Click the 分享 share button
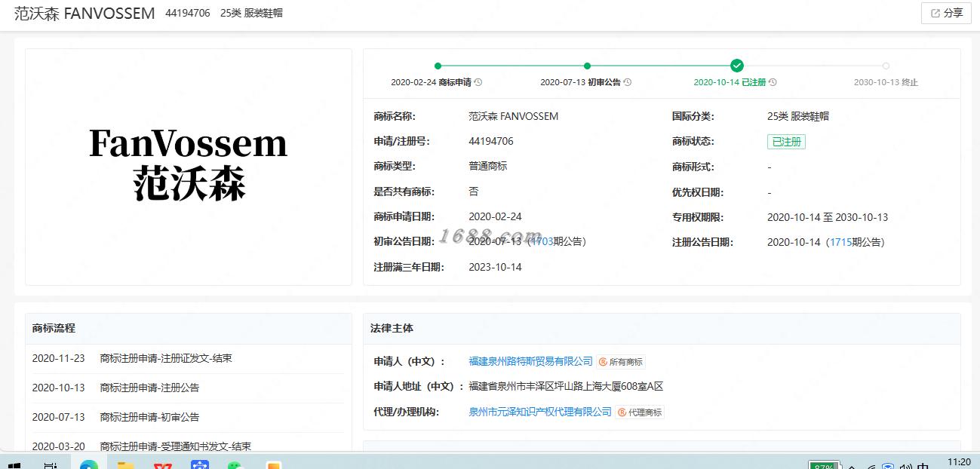Screen dimensions: 980x469 pos(946,13)
